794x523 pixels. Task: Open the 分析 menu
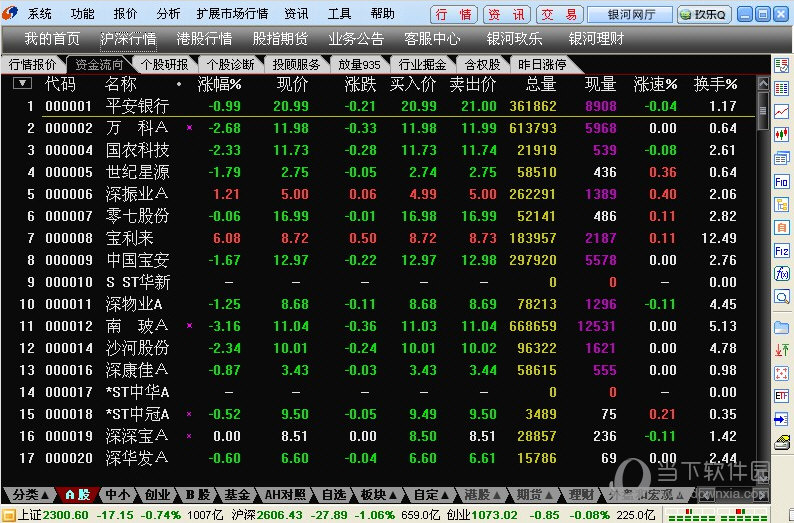[x=169, y=14]
